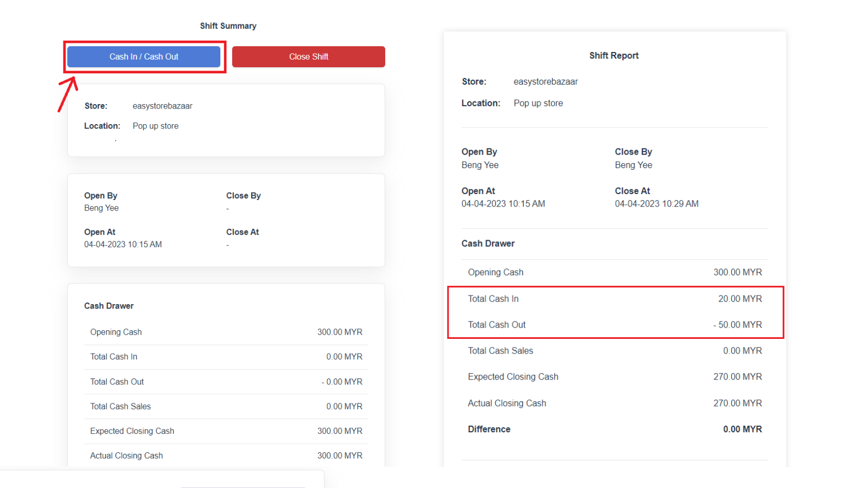Select easystorebazaar store name in Shift Summary
This screenshot has width=868, height=488.
pos(163,106)
